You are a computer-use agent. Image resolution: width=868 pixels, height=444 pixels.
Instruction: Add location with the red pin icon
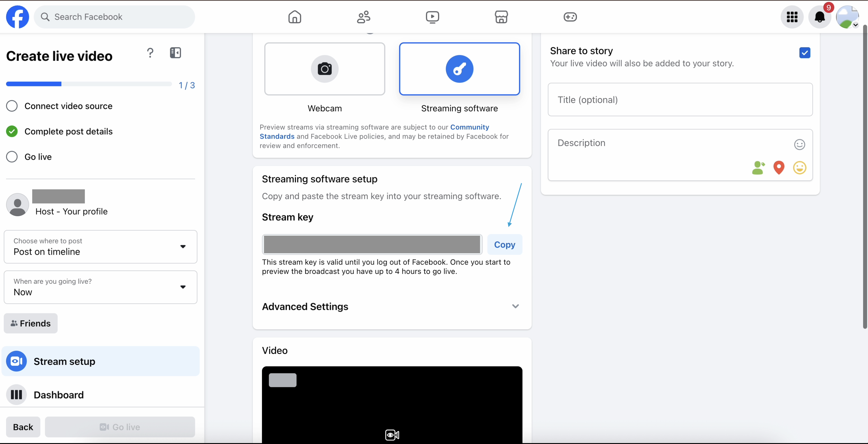[779, 167]
